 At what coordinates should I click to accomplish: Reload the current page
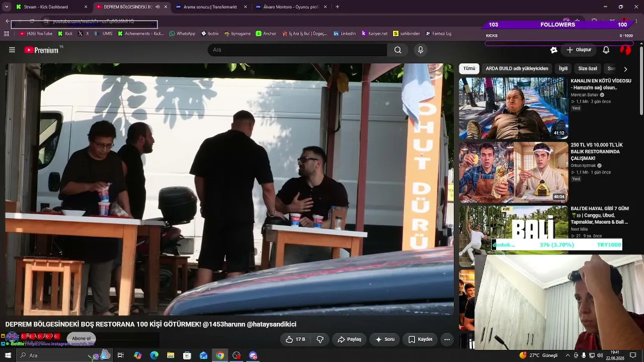tap(32, 21)
